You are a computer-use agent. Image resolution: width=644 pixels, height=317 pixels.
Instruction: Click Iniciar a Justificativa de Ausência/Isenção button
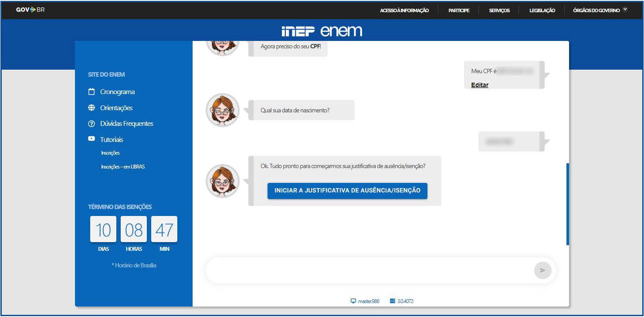coord(347,191)
